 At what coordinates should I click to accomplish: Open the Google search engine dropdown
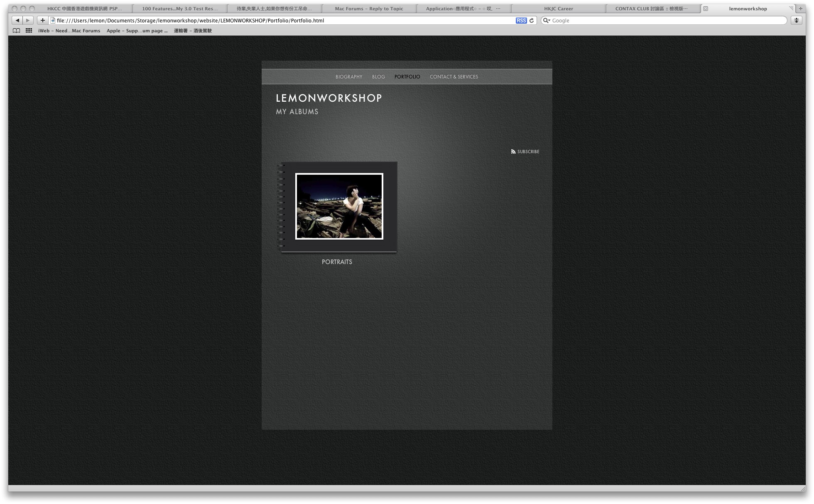point(547,20)
